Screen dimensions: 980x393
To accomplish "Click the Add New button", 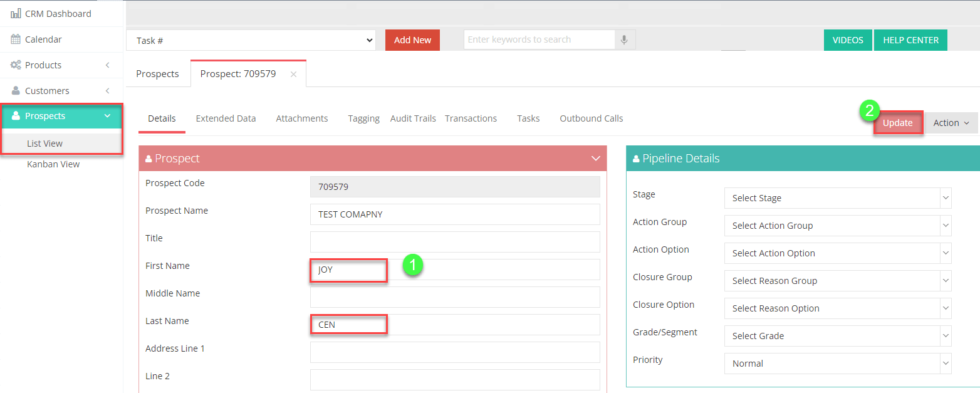I will [412, 40].
